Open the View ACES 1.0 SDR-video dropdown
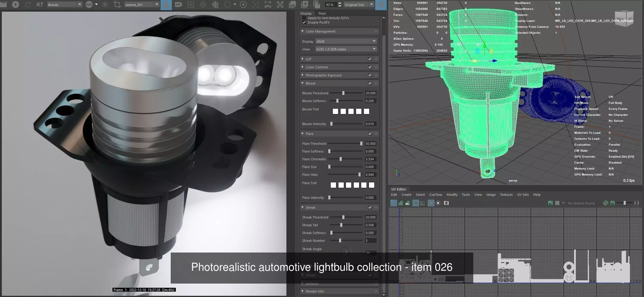The height and width of the screenshot is (297, 644). 346,49
